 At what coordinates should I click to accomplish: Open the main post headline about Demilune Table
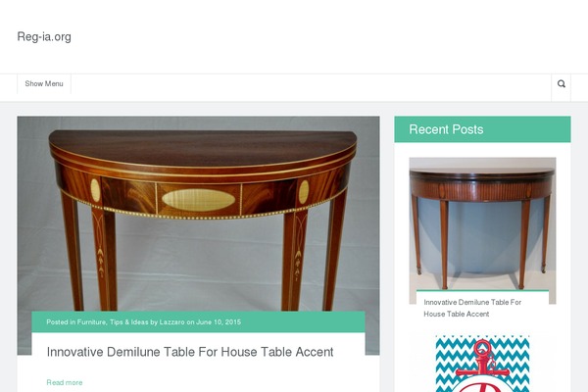(x=190, y=352)
